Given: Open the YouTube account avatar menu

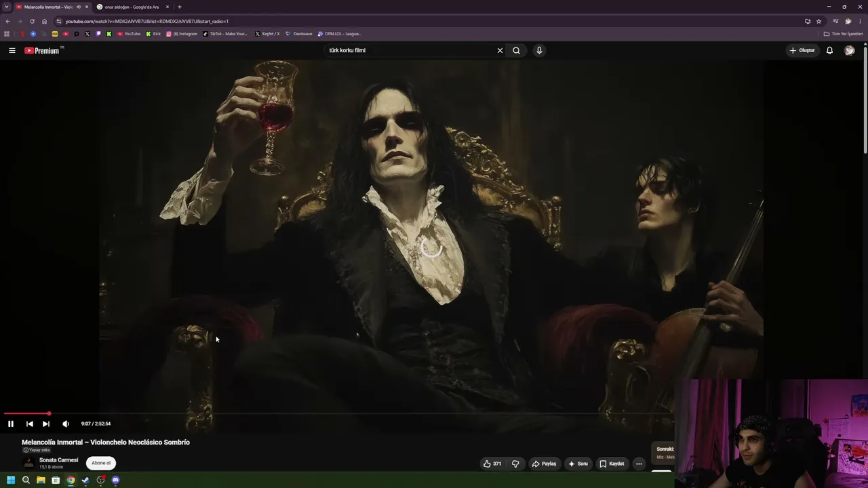Looking at the screenshot, I should (849, 50).
